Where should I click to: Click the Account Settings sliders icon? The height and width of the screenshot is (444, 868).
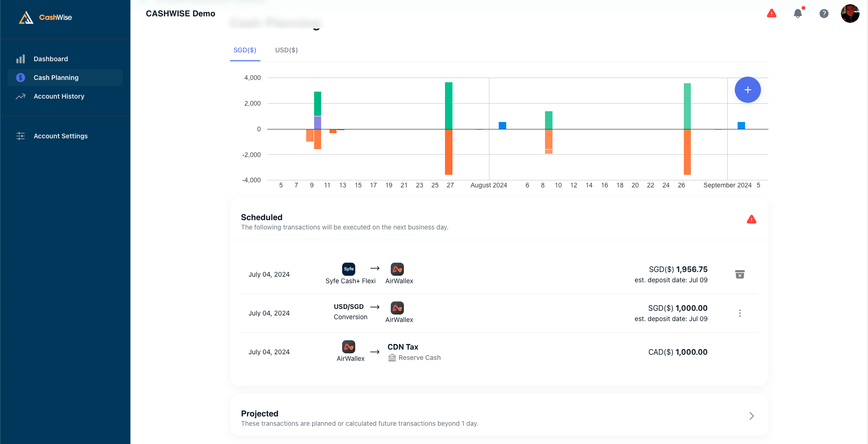pyautogui.click(x=21, y=136)
